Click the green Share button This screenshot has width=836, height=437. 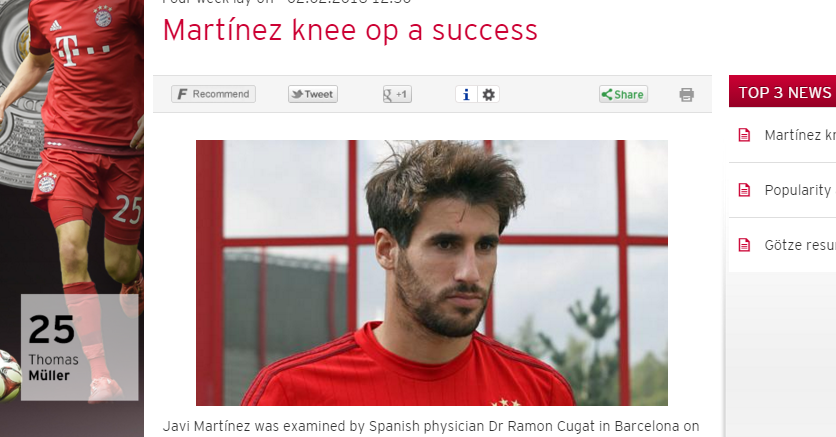[x=623, y=94]
